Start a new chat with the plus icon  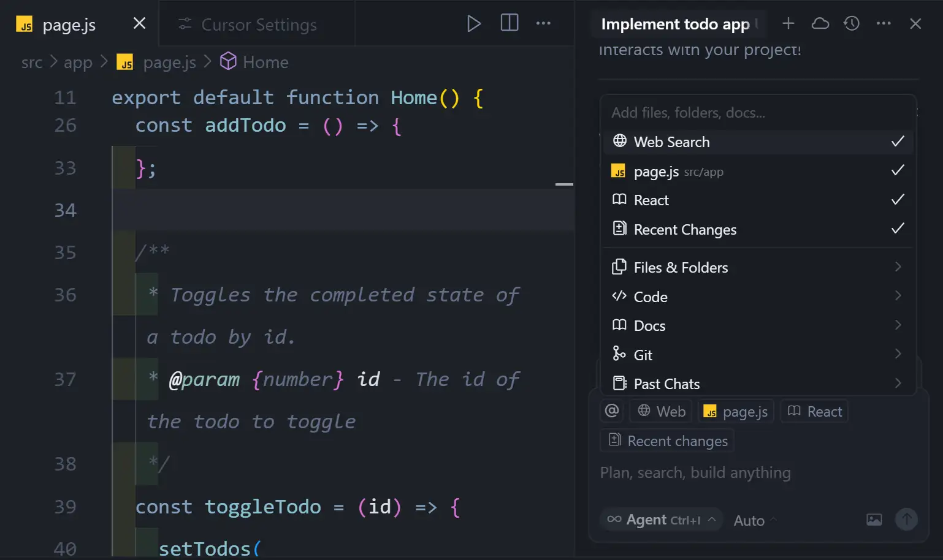pos(788,23)
